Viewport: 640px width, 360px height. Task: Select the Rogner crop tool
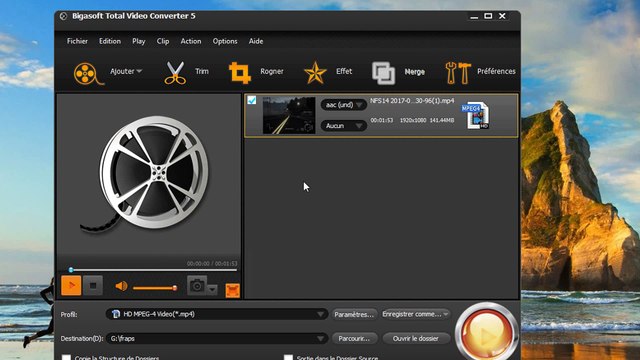click(240, 73)
